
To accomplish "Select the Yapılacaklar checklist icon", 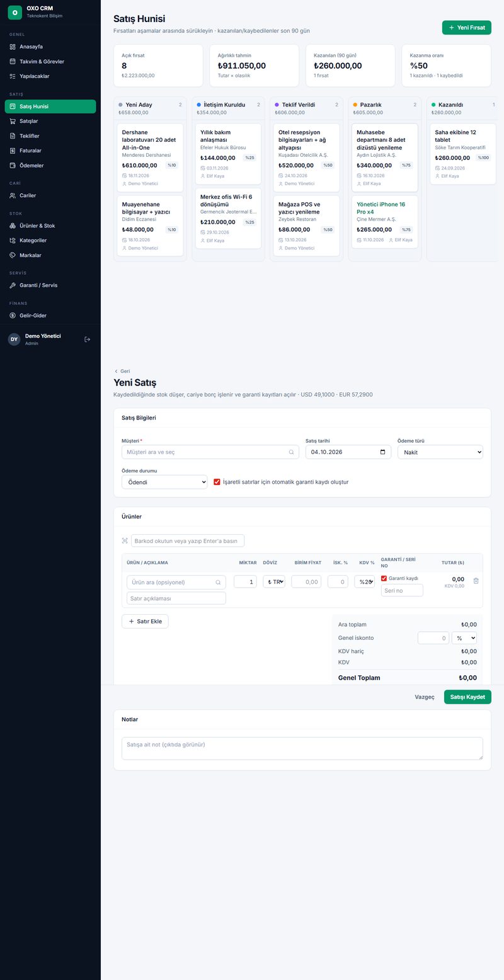I will (13, 76).
